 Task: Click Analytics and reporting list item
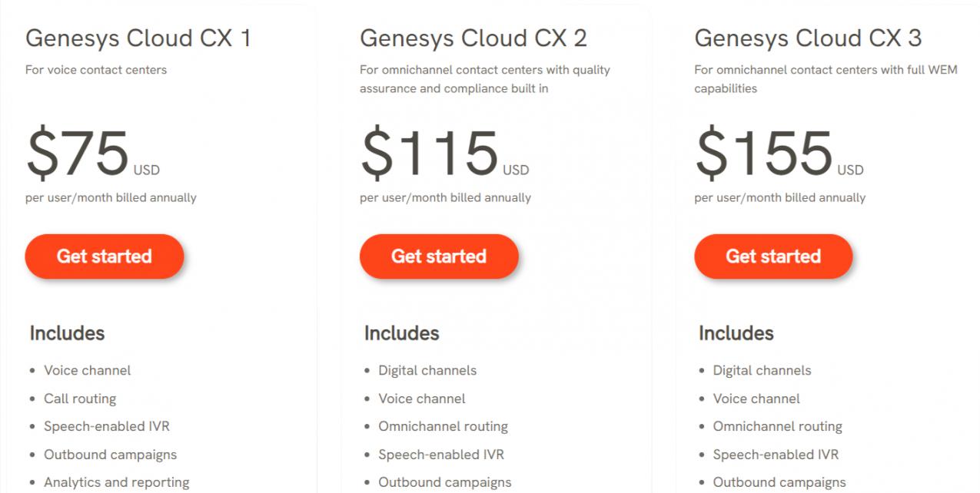116,482
